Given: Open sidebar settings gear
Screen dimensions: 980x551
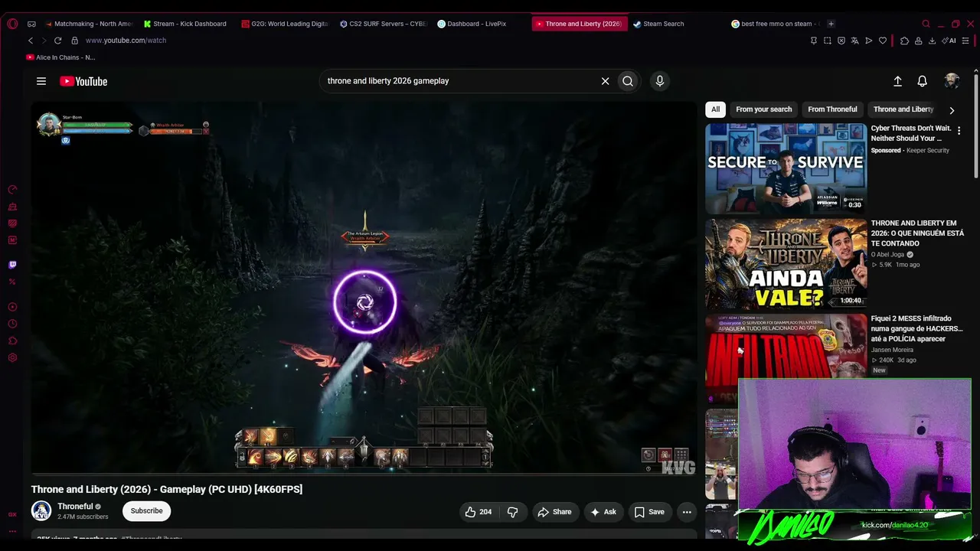Looking at the screenshot, I should coord(12,357).
